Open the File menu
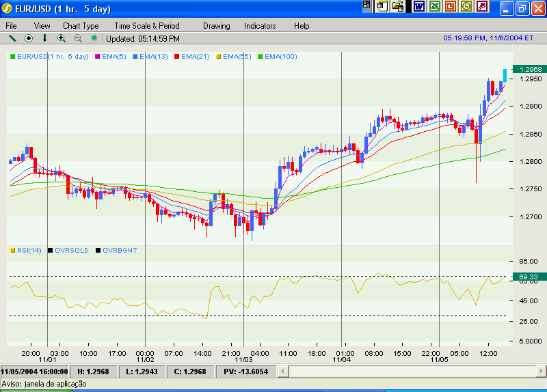547x392 pixels. (x=12, y=26)
